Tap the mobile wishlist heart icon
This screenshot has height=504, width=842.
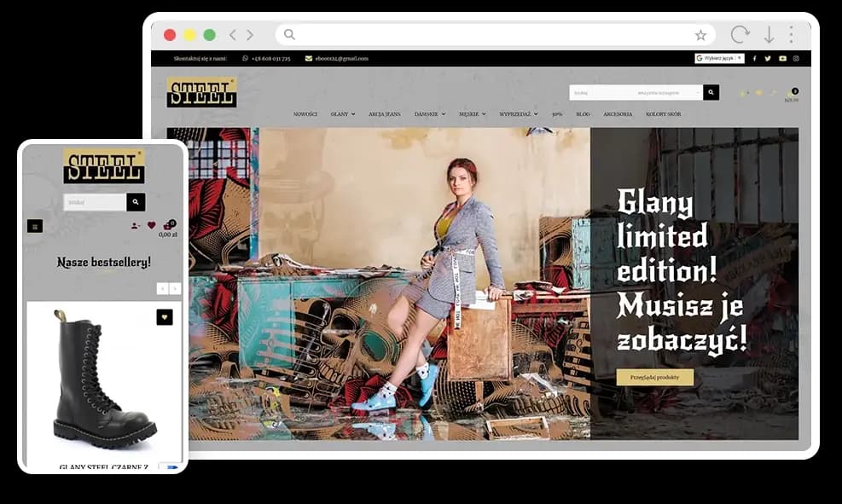point(152,226)
